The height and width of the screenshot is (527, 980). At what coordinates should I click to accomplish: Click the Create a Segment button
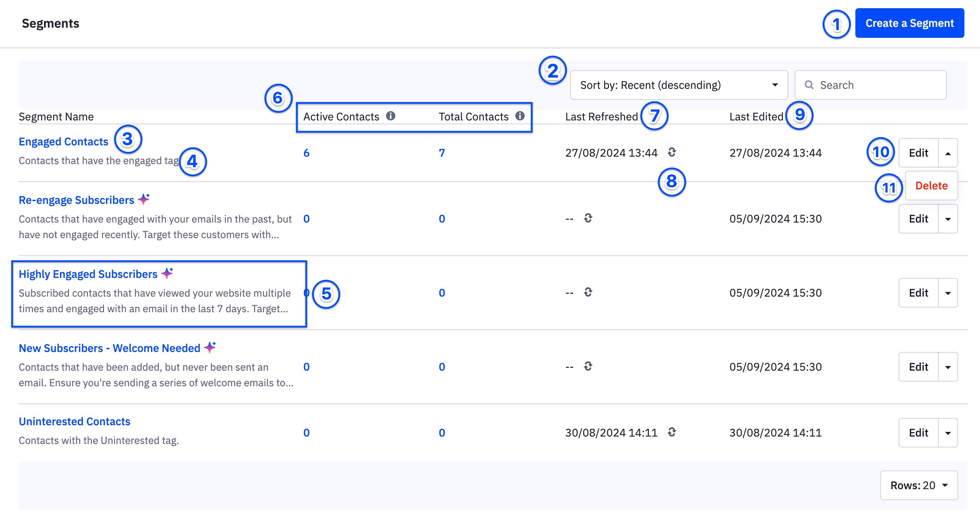909,23
